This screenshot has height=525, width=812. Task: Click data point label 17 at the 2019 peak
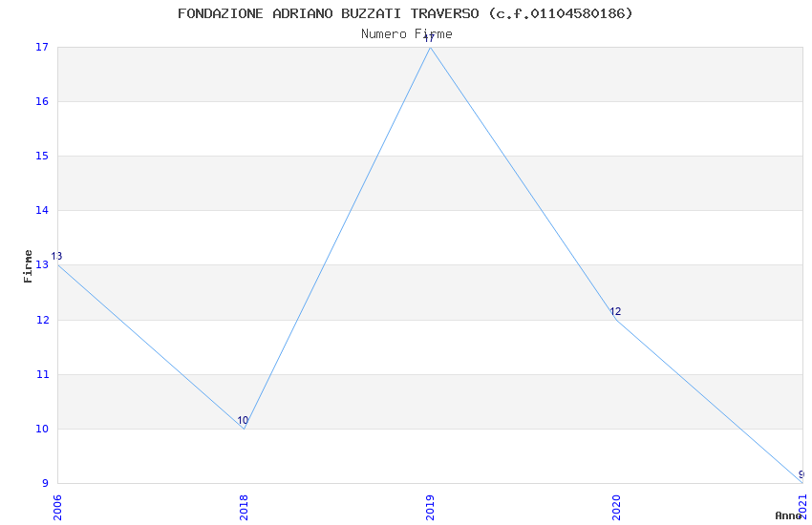(429, 38)
